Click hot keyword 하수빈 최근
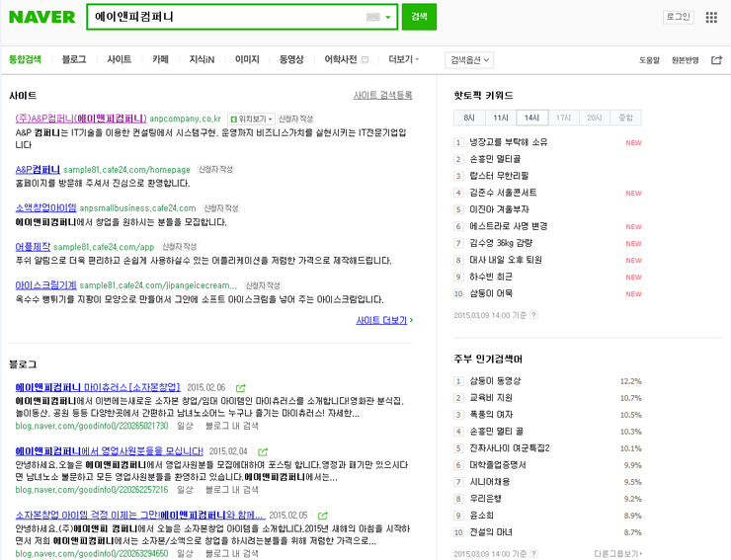This screenshot has height=560, width=731. click(x=491, y=277)
